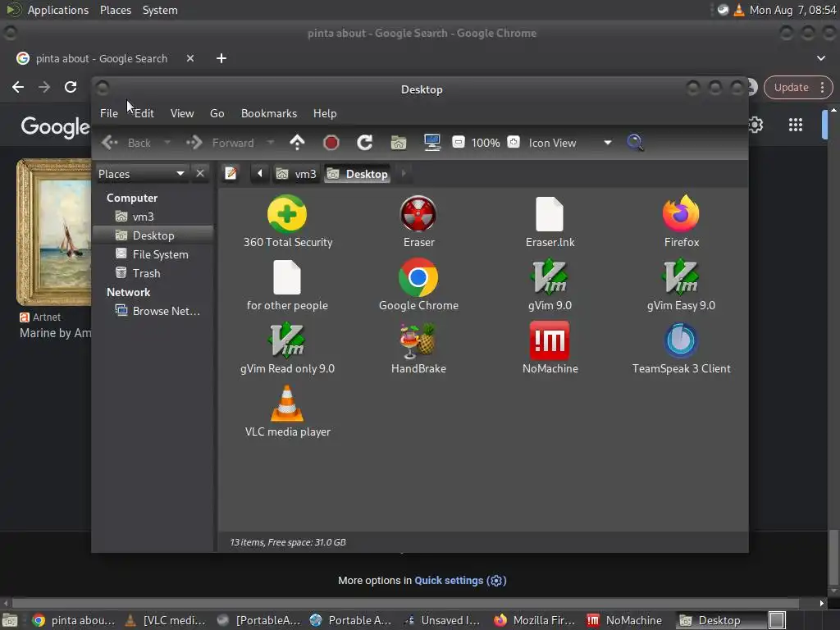The width and height of the screenshot is (840, 630).
Task: Open the Icon View mode dropdown
Action: [x=570, y=143]
